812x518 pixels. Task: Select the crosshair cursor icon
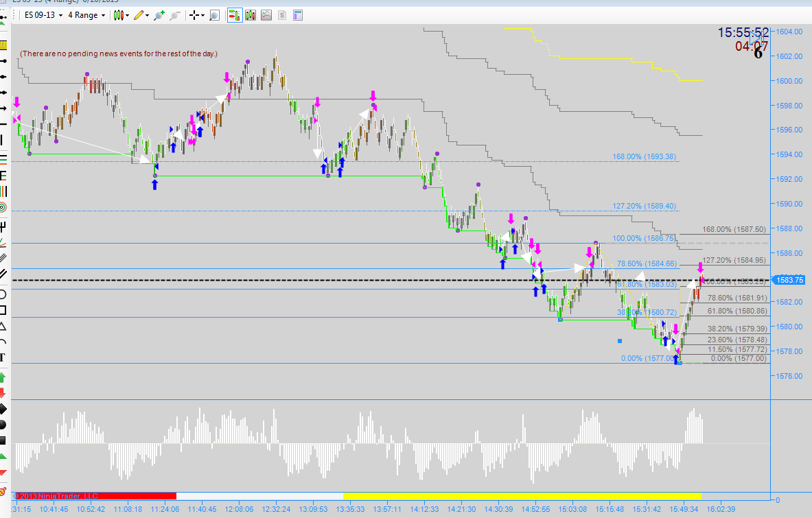[194, 15]
